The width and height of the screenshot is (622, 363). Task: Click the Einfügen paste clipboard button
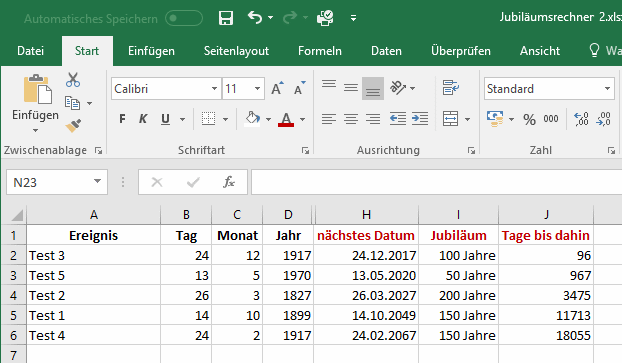[37, 90]
